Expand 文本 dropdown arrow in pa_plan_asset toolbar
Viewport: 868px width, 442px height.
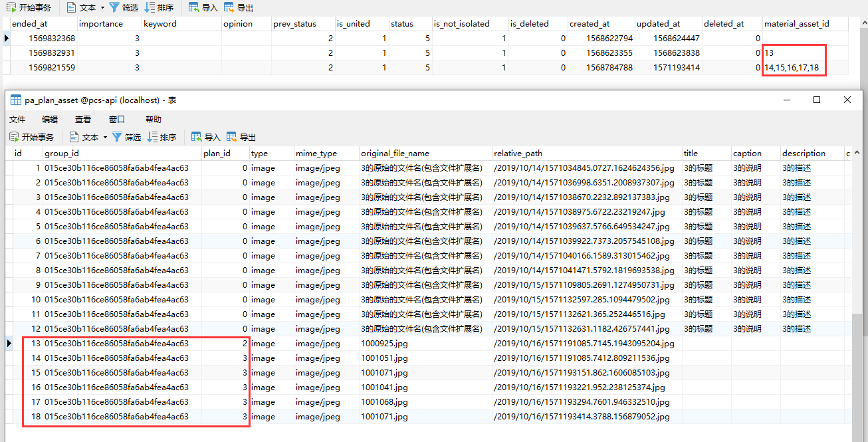pos(105,137)
